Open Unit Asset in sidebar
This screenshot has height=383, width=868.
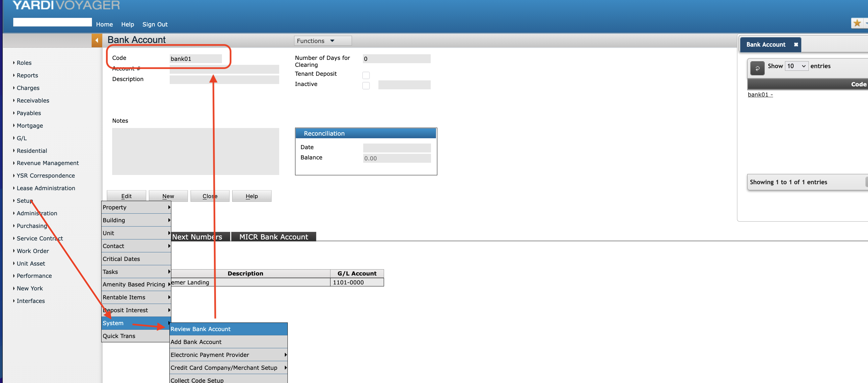31,263
